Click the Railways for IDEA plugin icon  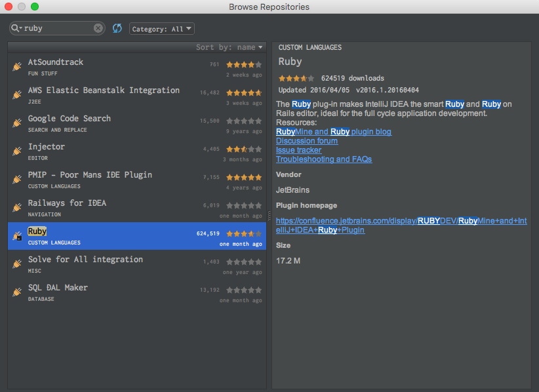tap(17, 208)
